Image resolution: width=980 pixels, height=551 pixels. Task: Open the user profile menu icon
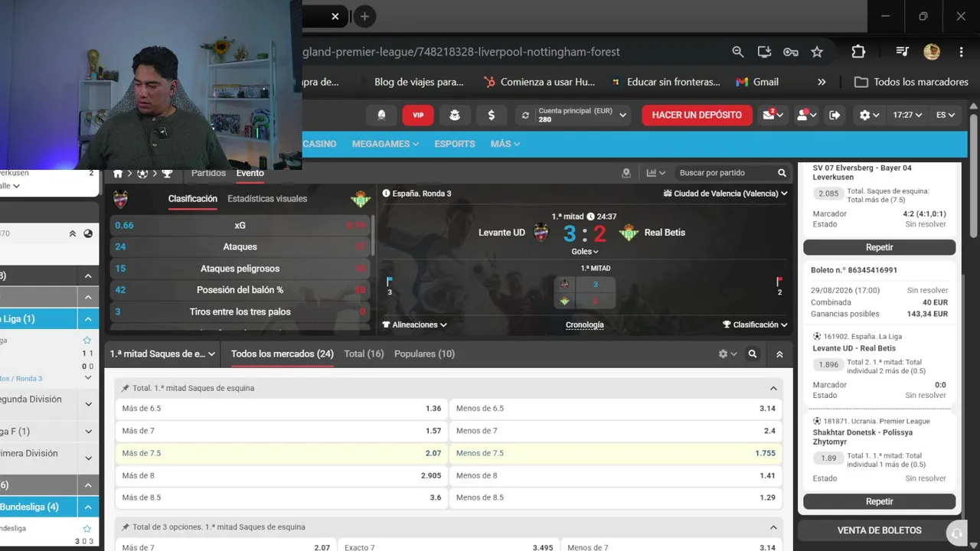point(806,115)
